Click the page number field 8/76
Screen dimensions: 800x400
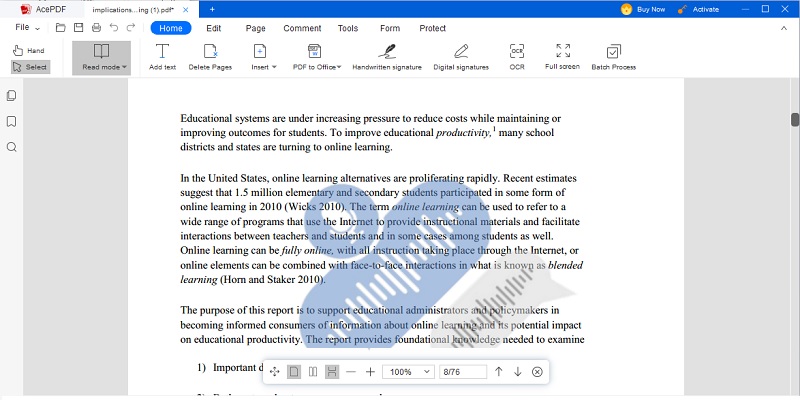[x=463, y=372]
